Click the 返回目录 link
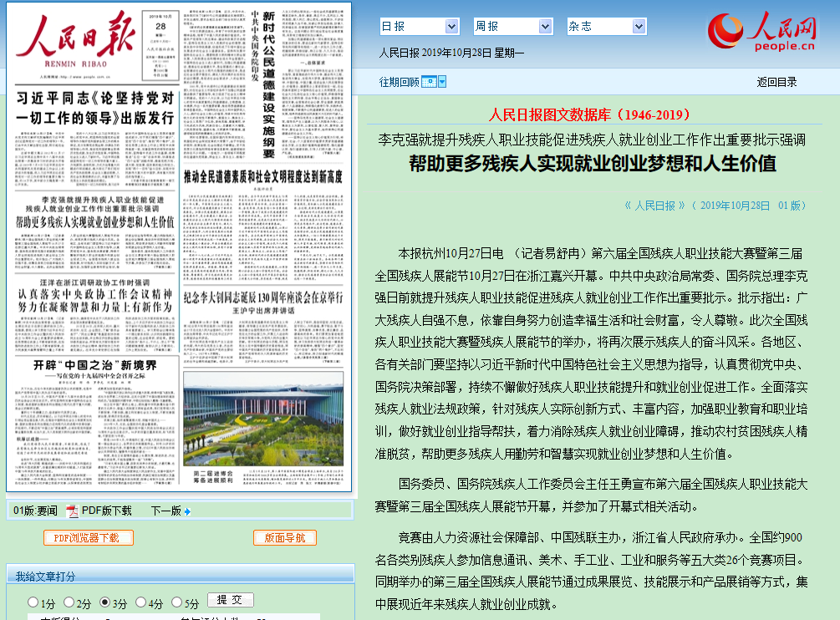 tap(776, 82)
